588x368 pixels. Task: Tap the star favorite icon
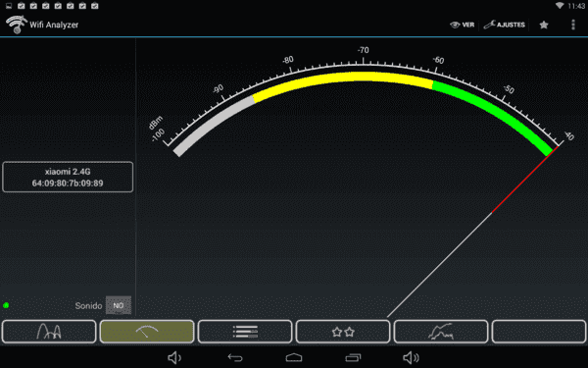tap(544, 25)
